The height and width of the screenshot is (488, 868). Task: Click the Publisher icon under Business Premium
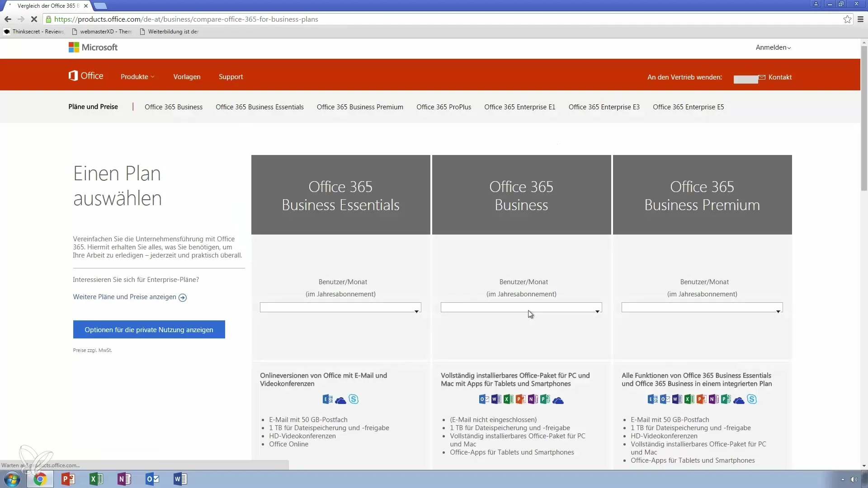point(726,399)
